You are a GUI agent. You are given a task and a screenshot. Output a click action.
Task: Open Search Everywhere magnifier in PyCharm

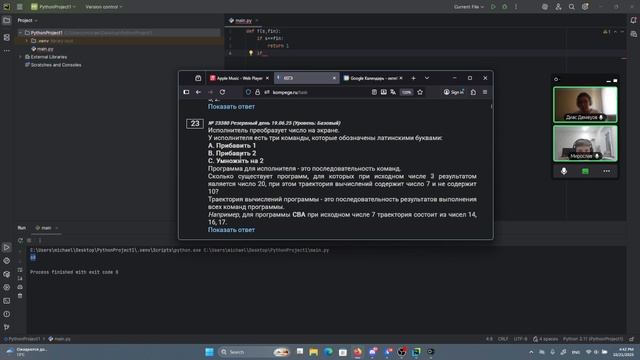[571, 7]
